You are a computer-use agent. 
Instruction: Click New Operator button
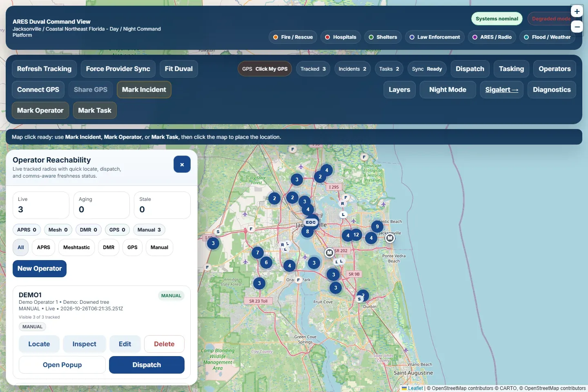40,269
